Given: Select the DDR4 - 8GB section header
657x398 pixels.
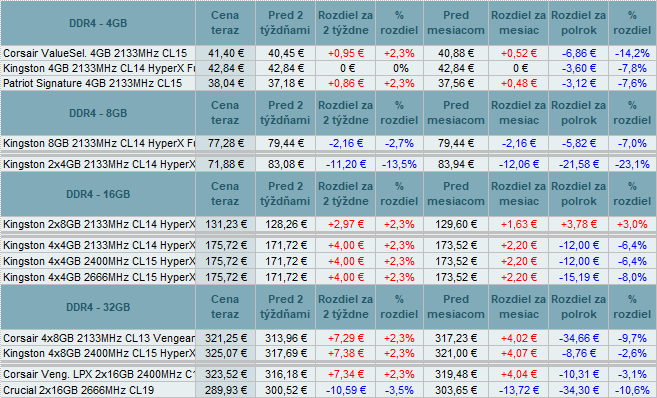Looking at the screenshot, I should tap(98, 113).
